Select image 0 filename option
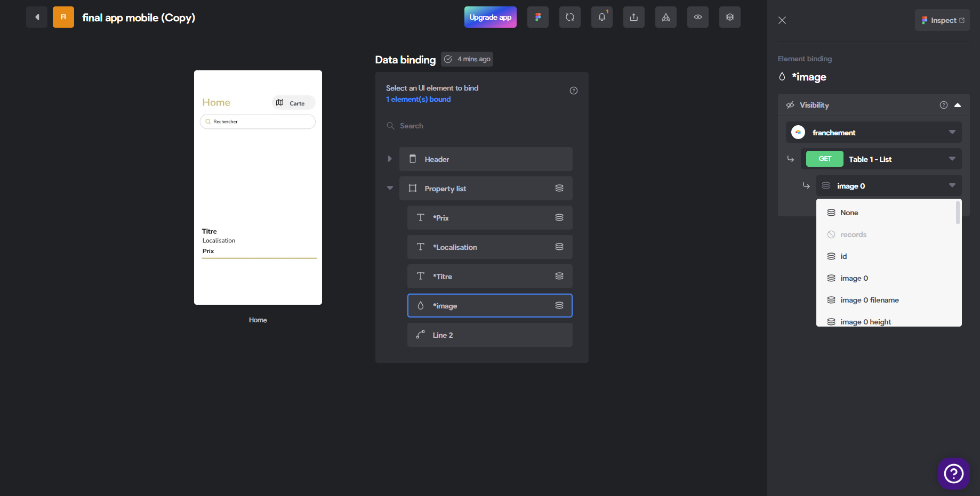This screenshot has height=496, width=980. pyautogui.click(x=886, y=300)
